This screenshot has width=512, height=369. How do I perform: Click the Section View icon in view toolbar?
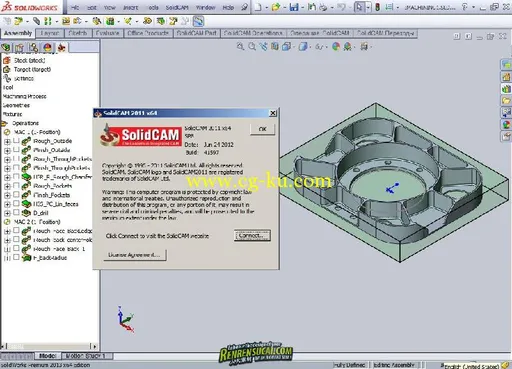275,47
